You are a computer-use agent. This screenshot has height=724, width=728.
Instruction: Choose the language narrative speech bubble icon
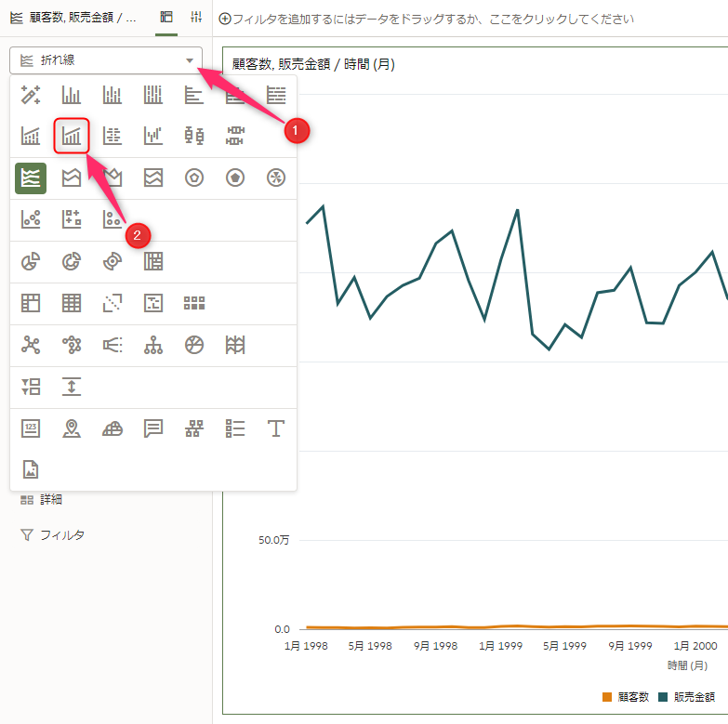(153, 428)
